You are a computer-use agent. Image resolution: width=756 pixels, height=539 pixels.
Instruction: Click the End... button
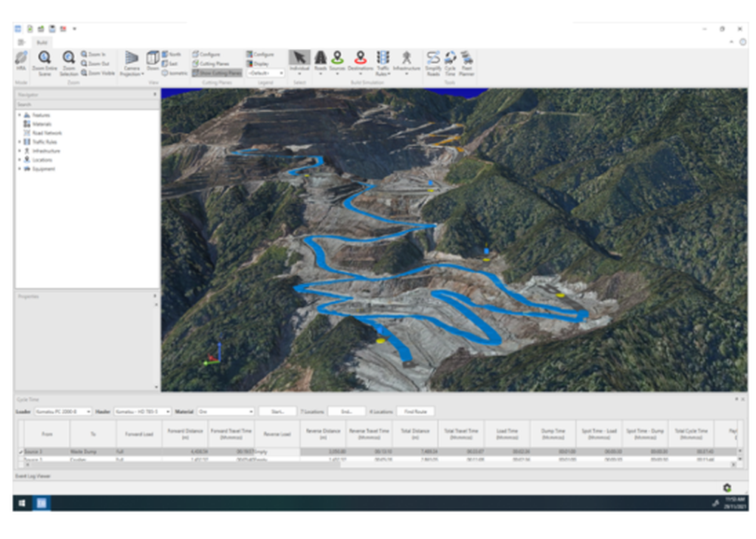point(347,412)
